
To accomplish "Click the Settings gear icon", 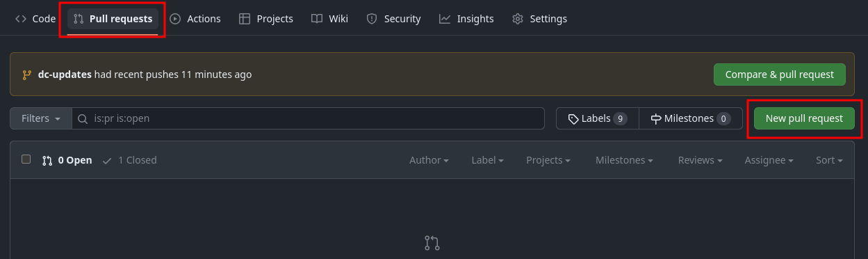I will (518, 19).
